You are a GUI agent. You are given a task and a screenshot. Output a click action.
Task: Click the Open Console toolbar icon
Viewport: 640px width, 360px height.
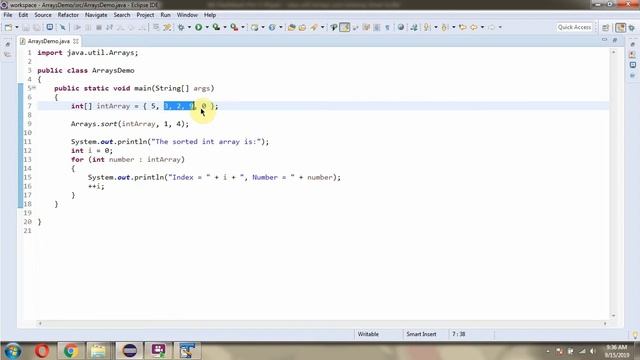pyautogui.click(x=49, y=27)
